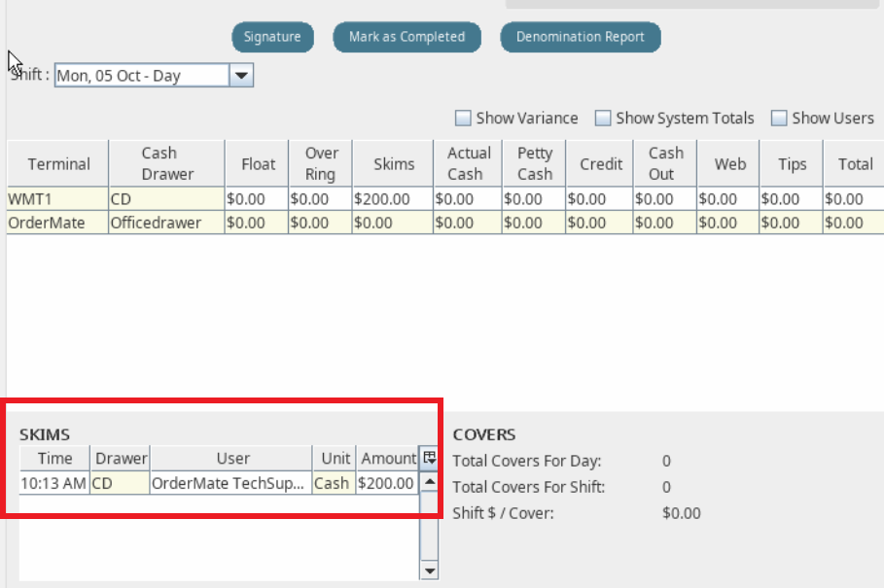Click the Skims column header in main table

click(393, 164)
